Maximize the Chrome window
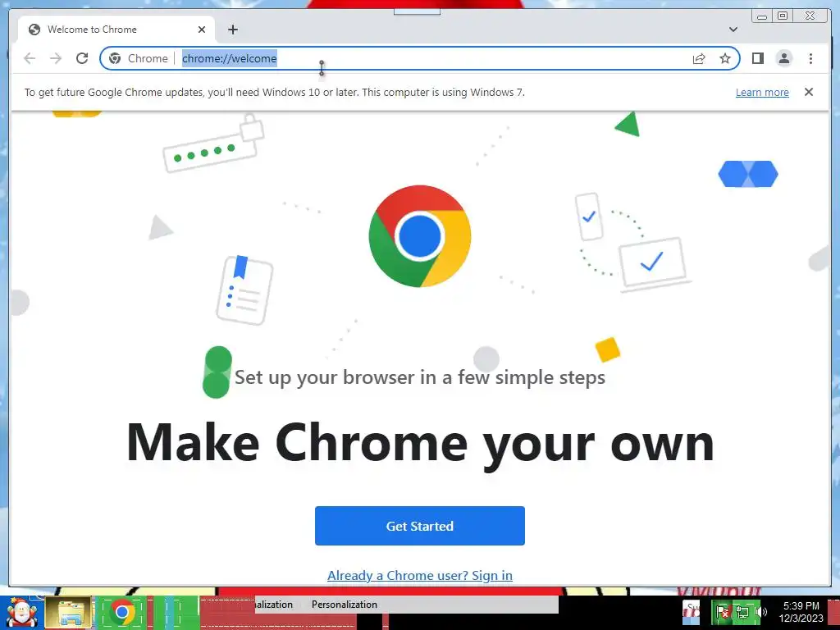 (x=783, y=16)
